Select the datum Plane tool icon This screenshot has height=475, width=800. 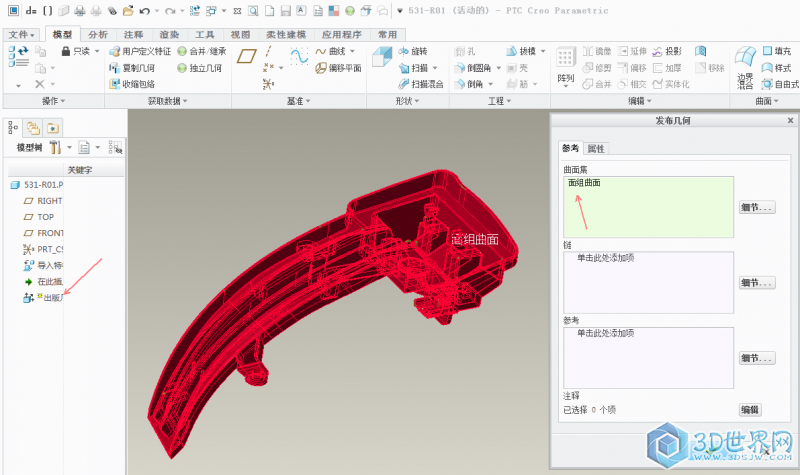[247, 56]
